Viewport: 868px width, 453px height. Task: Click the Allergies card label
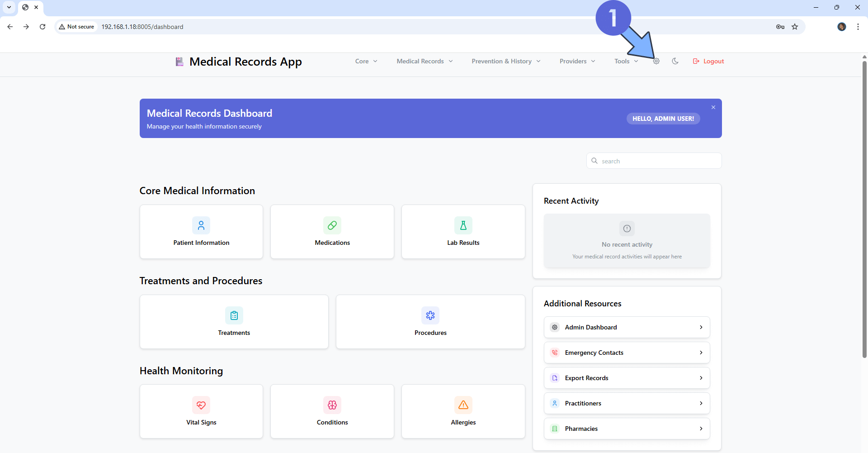[463, 422]
